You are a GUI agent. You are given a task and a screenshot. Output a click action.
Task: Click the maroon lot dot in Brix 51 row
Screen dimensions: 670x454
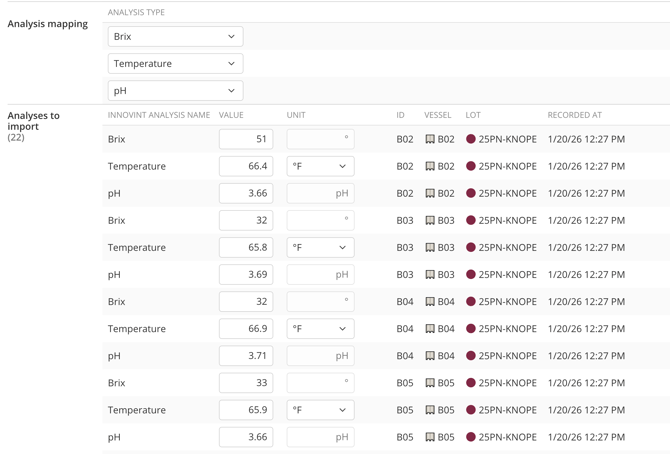pos(471,140)
